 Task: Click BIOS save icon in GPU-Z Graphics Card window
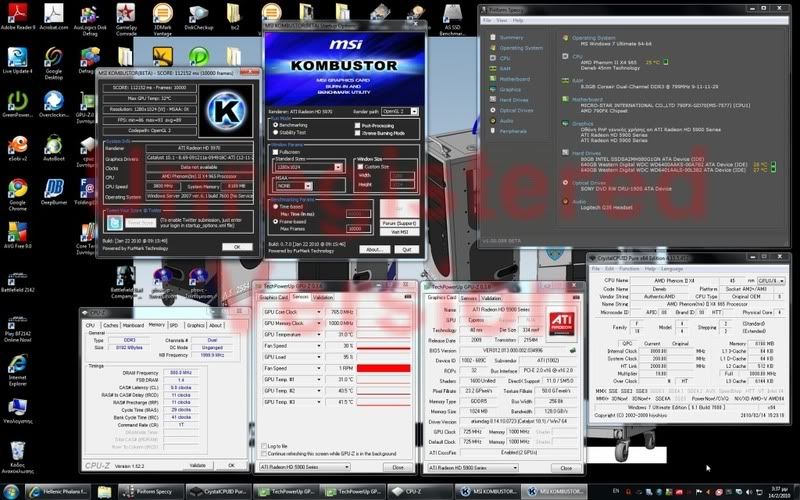tap(572, 351)
